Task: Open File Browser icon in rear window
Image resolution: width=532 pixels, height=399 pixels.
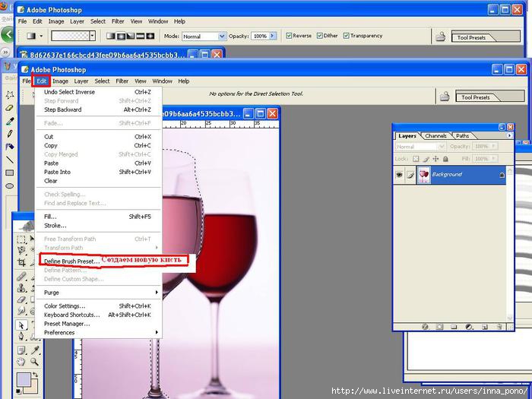Action: coord(440,36)
